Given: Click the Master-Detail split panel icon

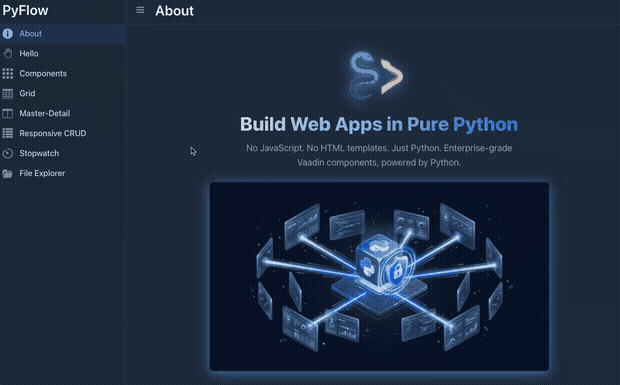Looking at the screenshot, I should pos(8,113).
